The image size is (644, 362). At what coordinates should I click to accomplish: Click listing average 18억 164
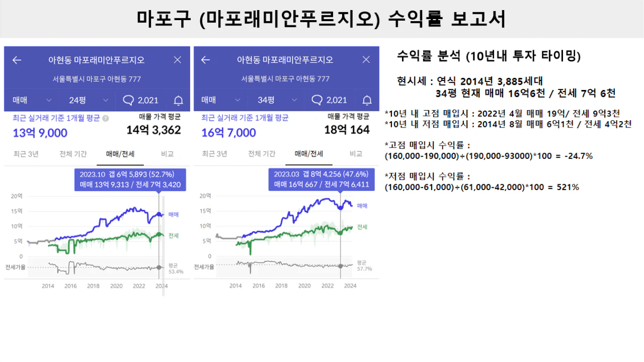point(347,130)
